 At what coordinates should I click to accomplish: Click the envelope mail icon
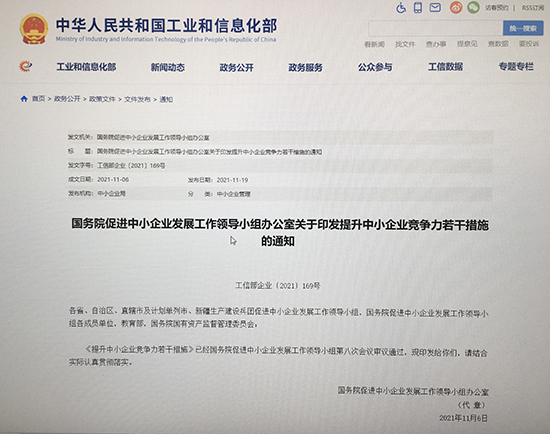[435, 7]
